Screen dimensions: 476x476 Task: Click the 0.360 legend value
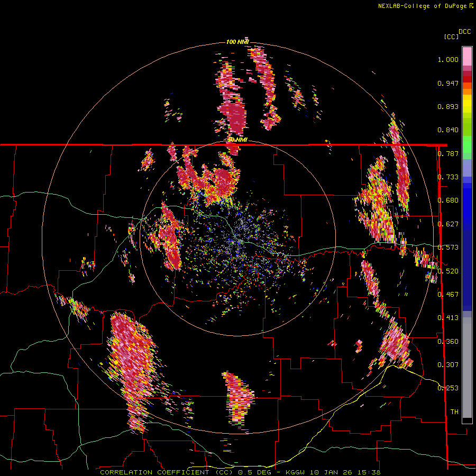(448, 342)
